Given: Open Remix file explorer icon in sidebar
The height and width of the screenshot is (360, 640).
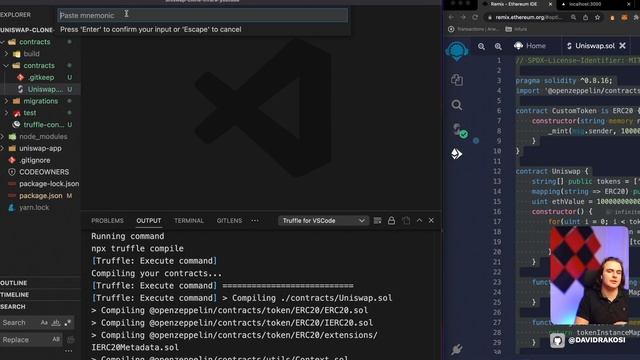Looking at the screenshot, I should click(x=457, y=80).
